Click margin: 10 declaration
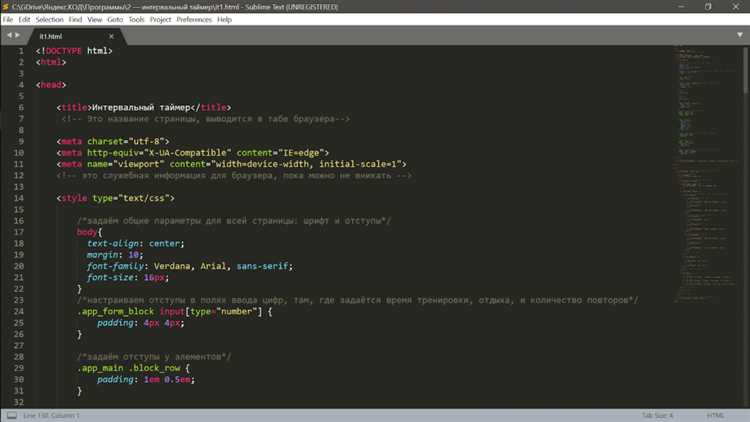The image size is (750, 422). pos(115,255)
